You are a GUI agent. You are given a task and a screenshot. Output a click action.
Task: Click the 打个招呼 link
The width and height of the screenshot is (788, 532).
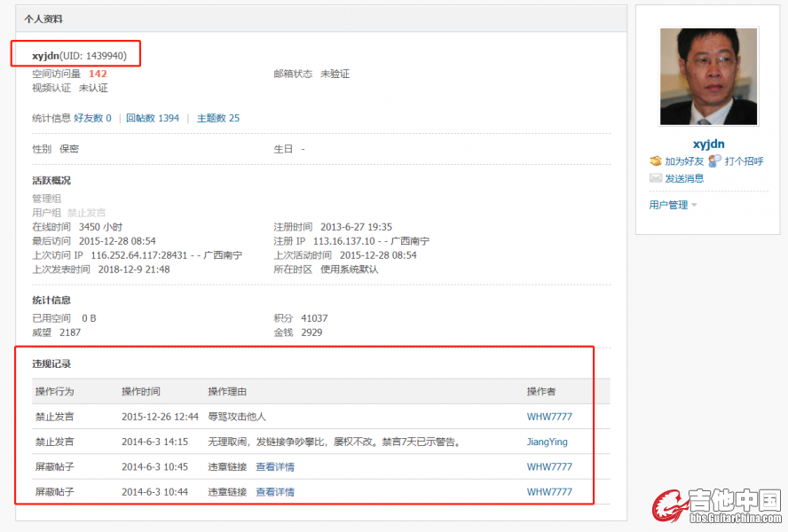click(x=744, y=161)
